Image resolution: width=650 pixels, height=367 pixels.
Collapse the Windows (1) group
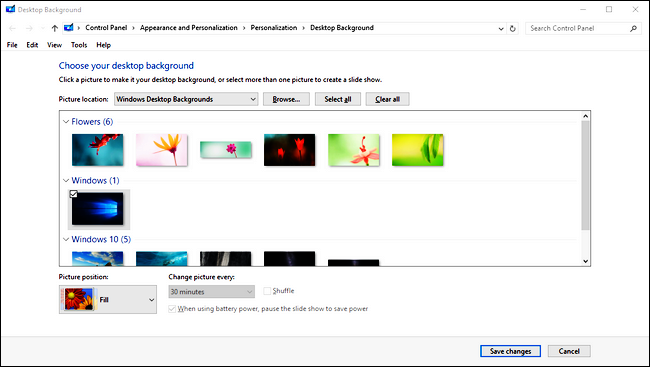(x=66, y=181)
